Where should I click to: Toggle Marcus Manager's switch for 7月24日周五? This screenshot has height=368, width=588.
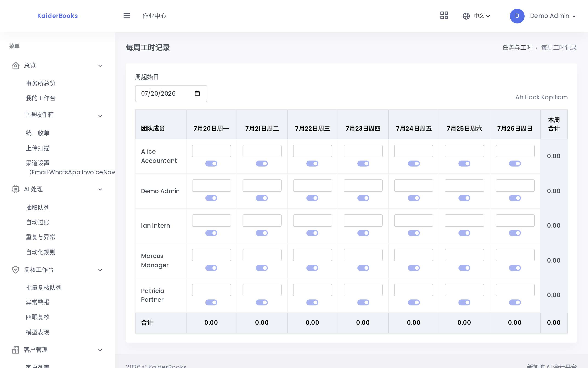coord(413,268)
